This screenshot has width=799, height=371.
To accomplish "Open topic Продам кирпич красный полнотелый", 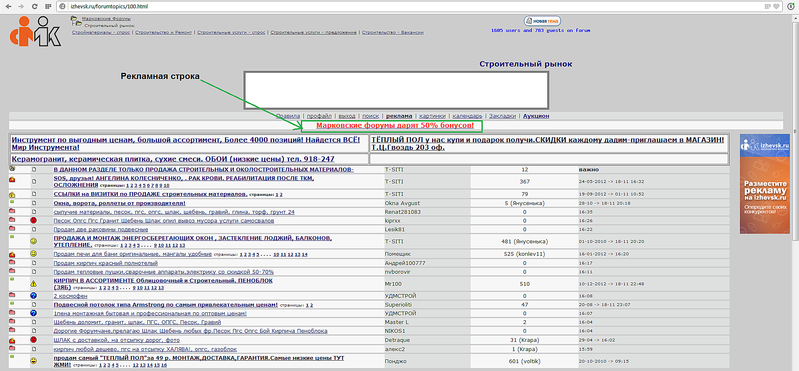I will [105, 263].
